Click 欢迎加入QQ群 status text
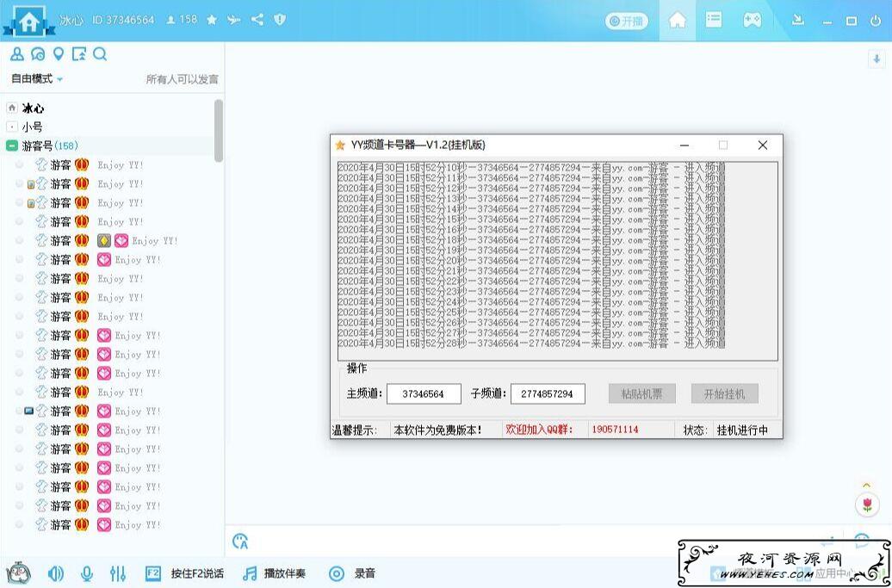This screenshot has width=892, height=588. pos(539,430)
